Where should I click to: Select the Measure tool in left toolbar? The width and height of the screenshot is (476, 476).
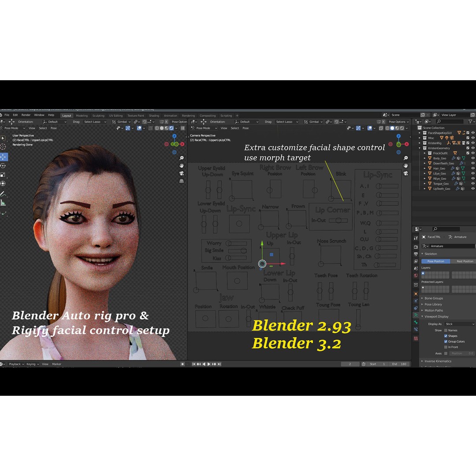click(4, 203)
